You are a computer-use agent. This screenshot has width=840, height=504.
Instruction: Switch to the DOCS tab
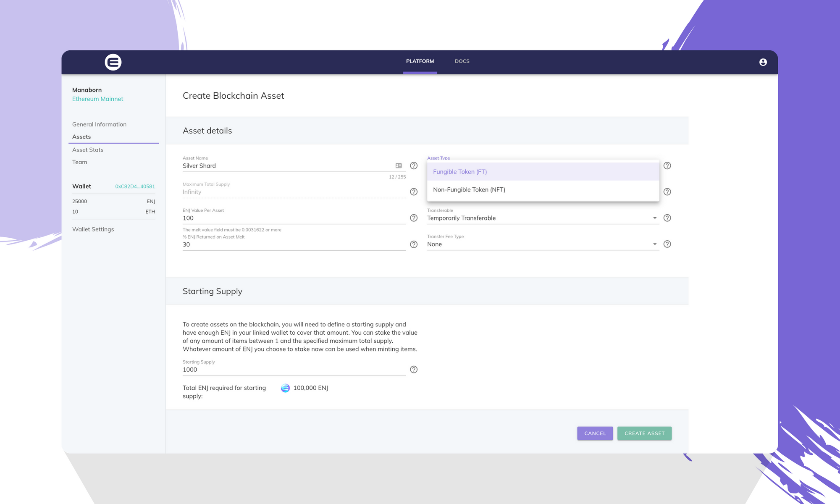tap(462, 61)
